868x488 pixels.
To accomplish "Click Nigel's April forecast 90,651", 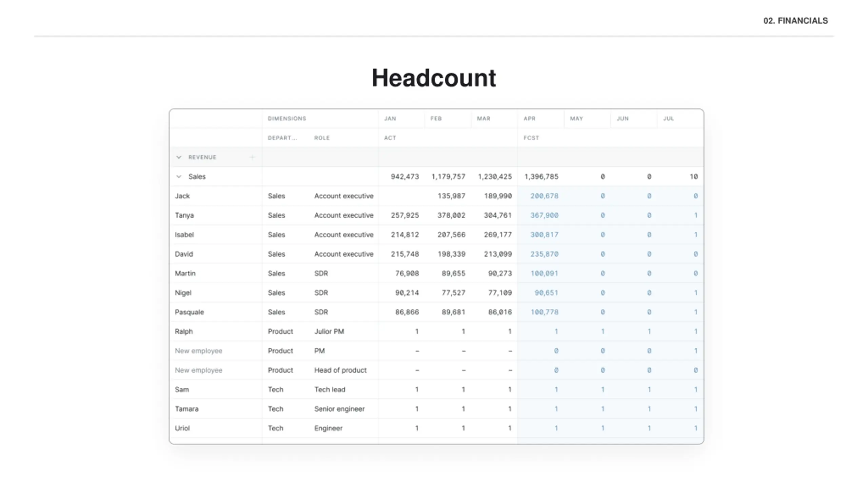I will point(546,293).
